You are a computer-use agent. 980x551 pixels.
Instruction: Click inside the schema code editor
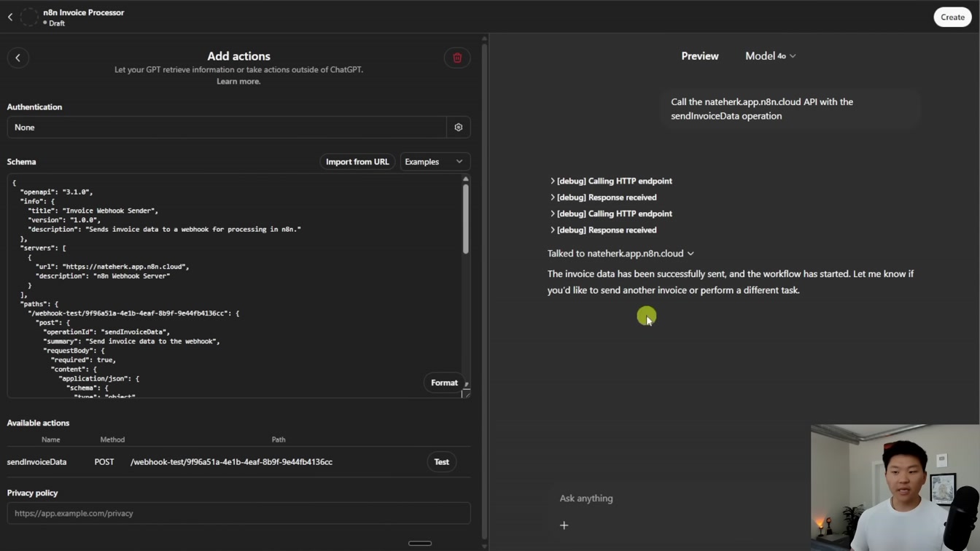tap(233, 286)
